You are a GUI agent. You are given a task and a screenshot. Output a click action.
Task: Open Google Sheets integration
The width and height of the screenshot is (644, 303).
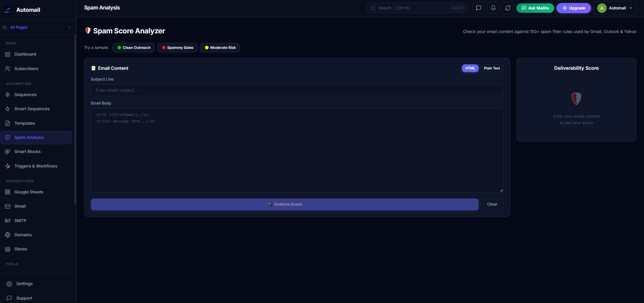[x=36, y=192]
